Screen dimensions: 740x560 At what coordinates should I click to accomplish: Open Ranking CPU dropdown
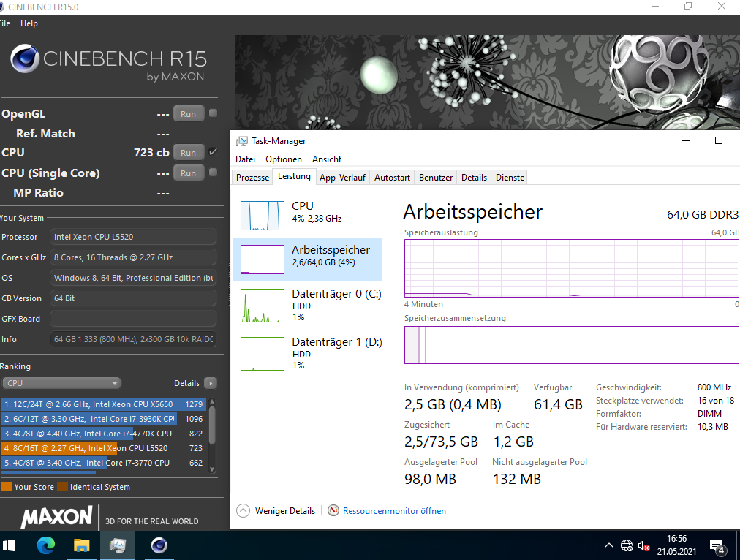tap(61, 383)
